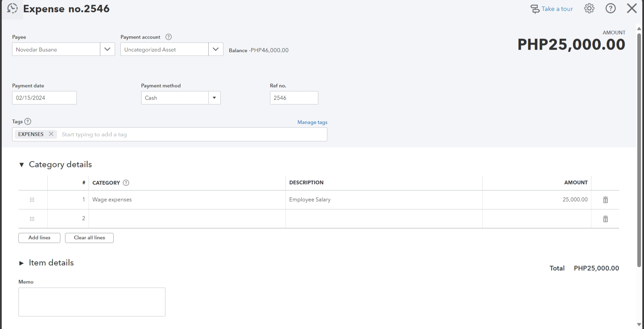The width and height of the screenshot is (644, 329).
Task: Delete line 2 with trash icon
Action: point(605,219)
